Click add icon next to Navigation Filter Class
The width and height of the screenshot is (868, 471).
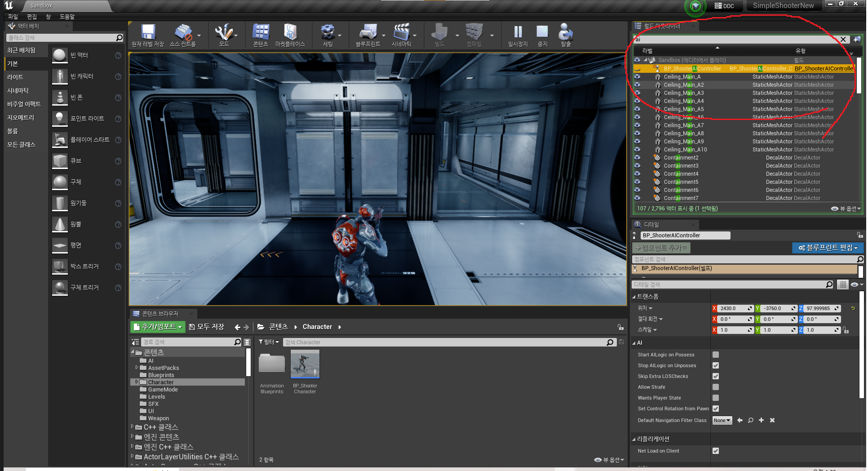(x=761, y=420)
